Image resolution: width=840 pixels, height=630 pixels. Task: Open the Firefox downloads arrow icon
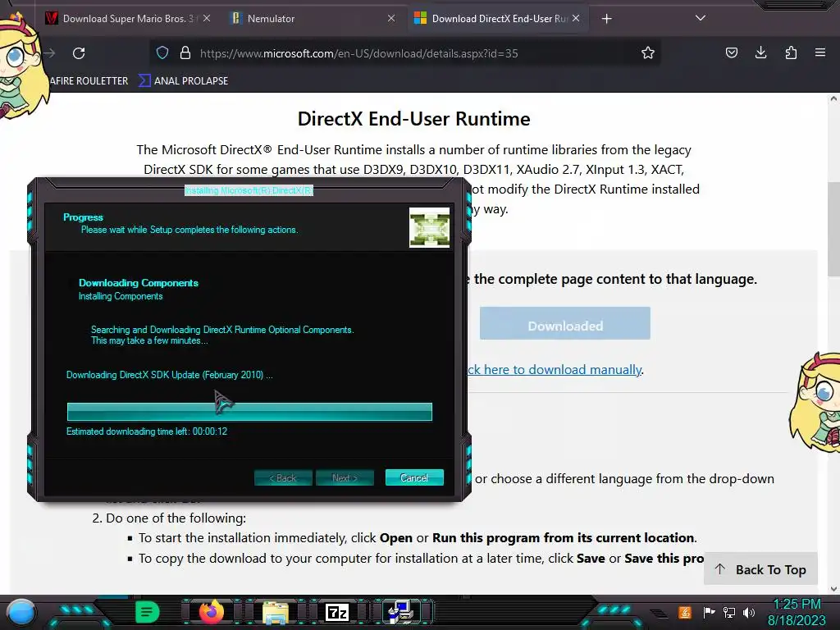(x=760, y=52)
